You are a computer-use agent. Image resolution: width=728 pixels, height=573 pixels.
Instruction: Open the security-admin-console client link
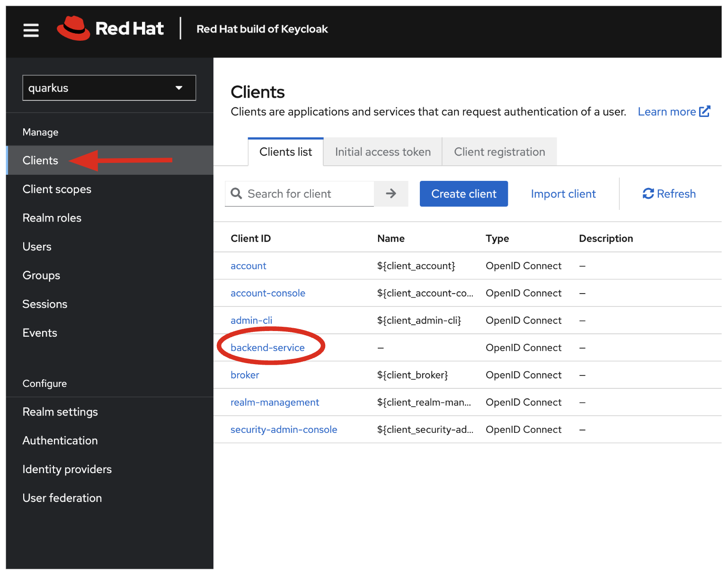[284, 430]
